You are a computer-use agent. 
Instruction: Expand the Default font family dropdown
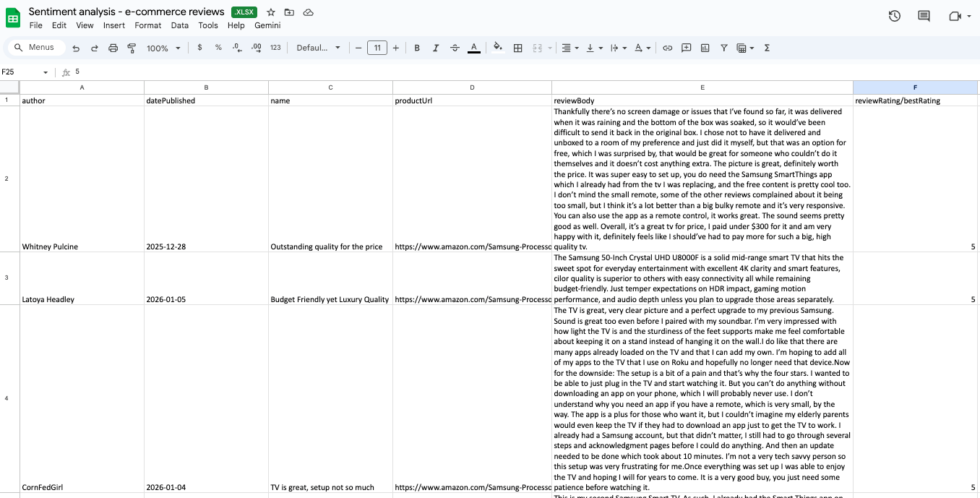(318, 48)
